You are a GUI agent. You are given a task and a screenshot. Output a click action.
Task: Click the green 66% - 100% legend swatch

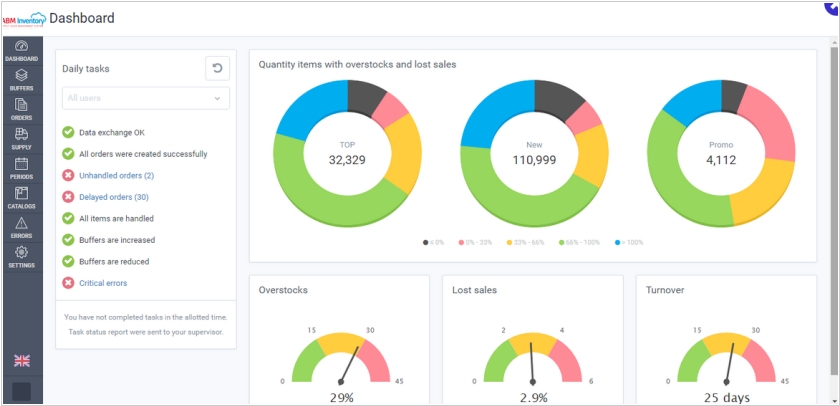pos(562,242)
